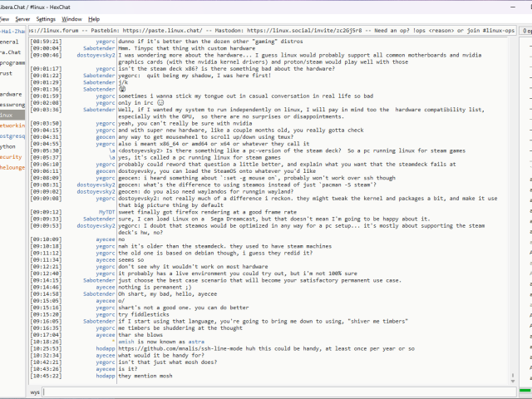Click the wys nickname button
Viewport: 532px width, 399px height.
point(35,391)
